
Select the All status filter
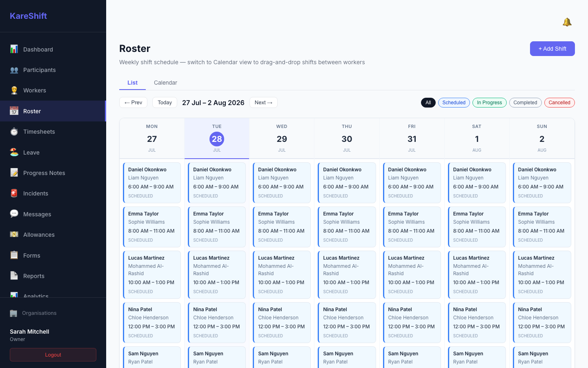(x=428, y=103)
